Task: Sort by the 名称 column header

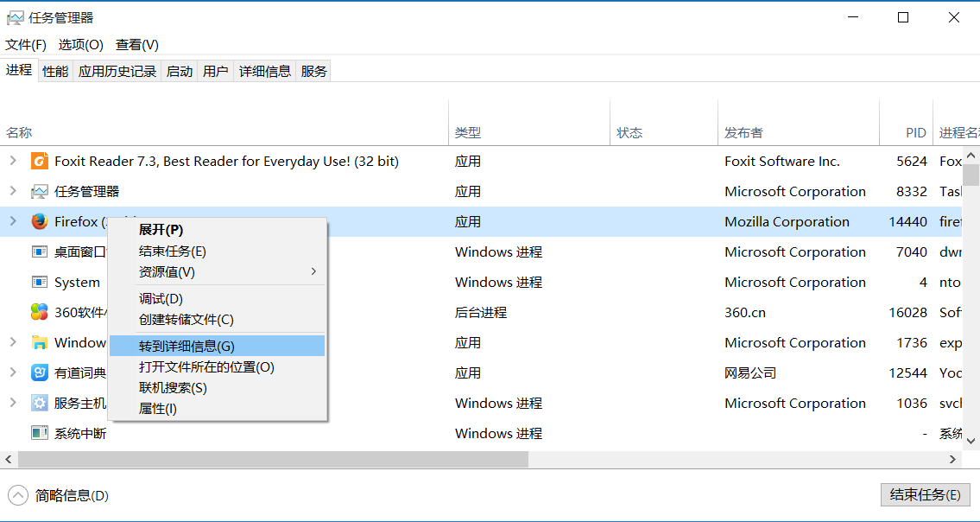Action: [224, 123]
